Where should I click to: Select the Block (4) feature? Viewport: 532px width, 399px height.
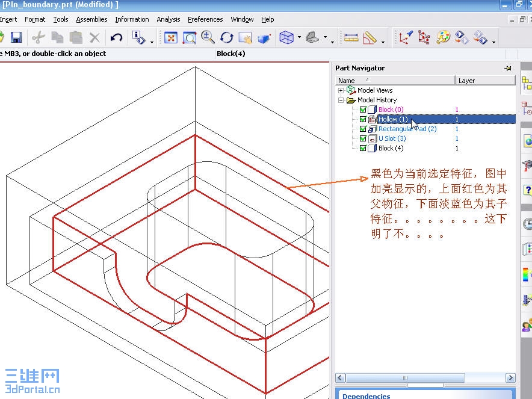click(x=391, y=148)
